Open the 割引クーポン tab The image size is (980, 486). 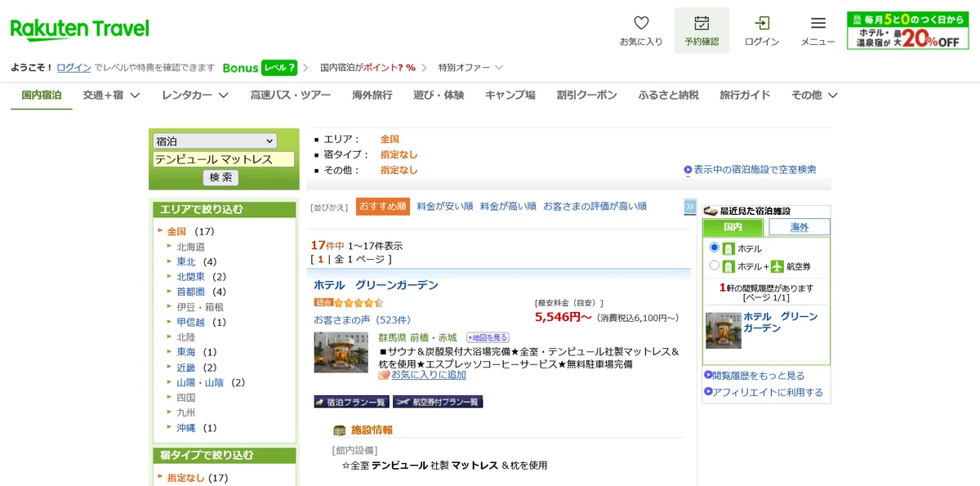pyautogui.click(x=587, y=95)
